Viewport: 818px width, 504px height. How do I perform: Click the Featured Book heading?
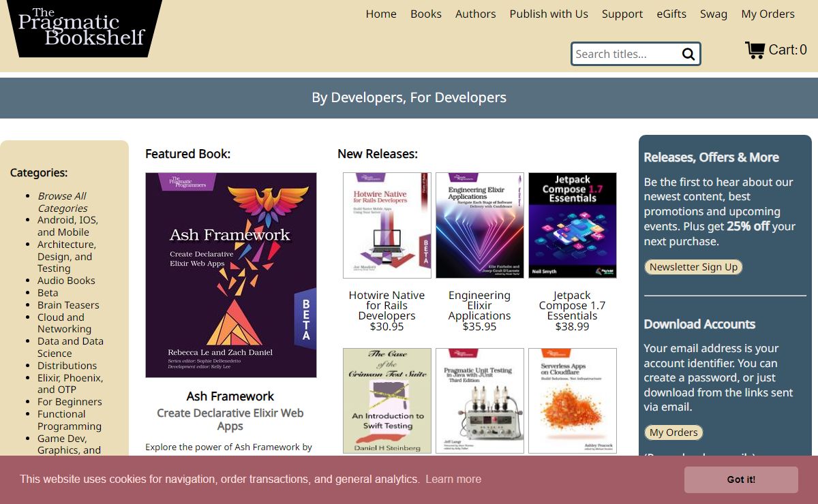click(x=188, y=154)
